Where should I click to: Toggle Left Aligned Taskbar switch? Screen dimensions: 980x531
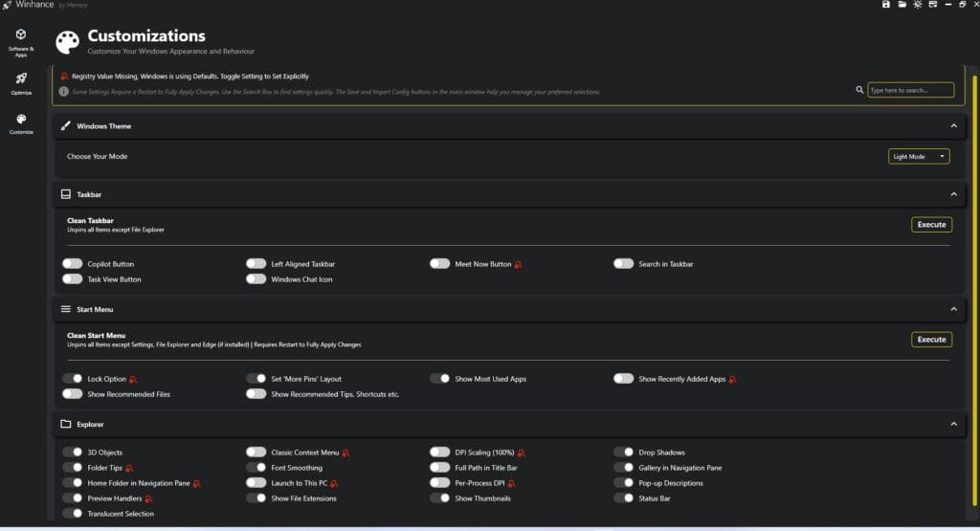[256, 263]
